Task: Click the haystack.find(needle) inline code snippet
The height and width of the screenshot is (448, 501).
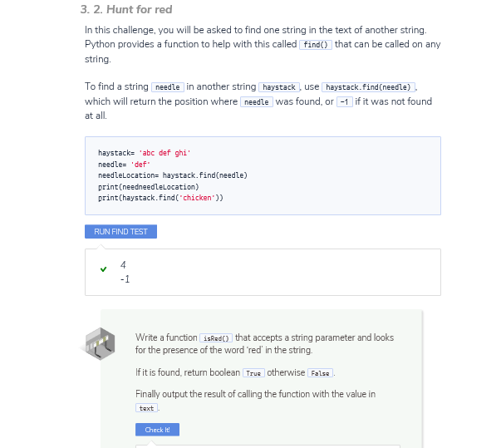Action: coord(368,87)
